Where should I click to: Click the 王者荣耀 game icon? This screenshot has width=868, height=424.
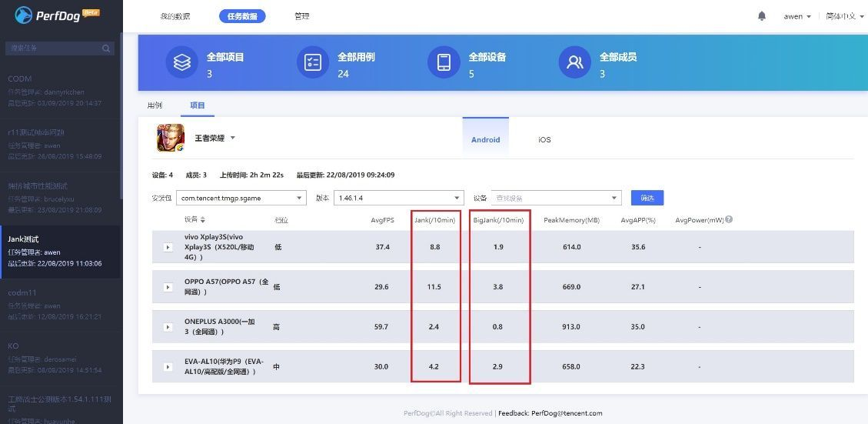[x=170, y=139]
